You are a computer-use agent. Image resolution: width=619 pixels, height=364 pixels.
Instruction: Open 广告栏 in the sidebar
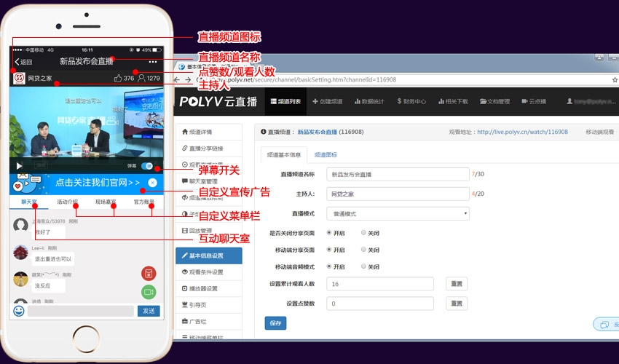[x=209, y=322]
